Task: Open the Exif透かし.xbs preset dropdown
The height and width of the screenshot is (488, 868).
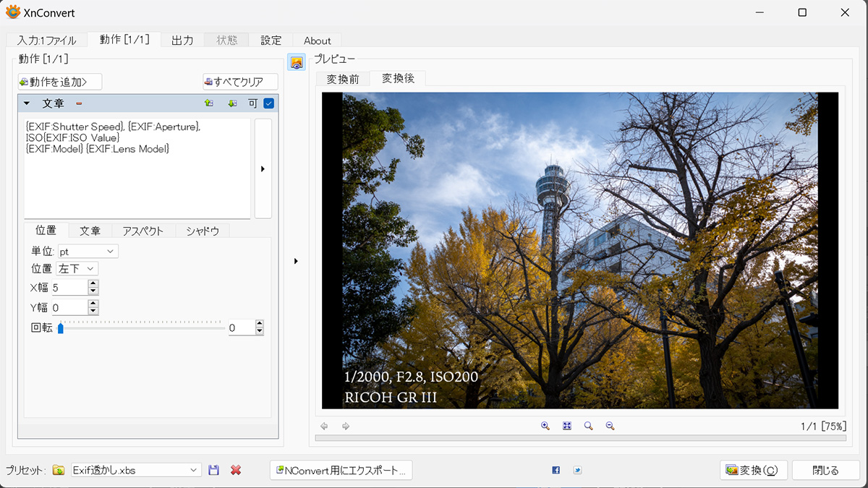Action: click(135, 470)
